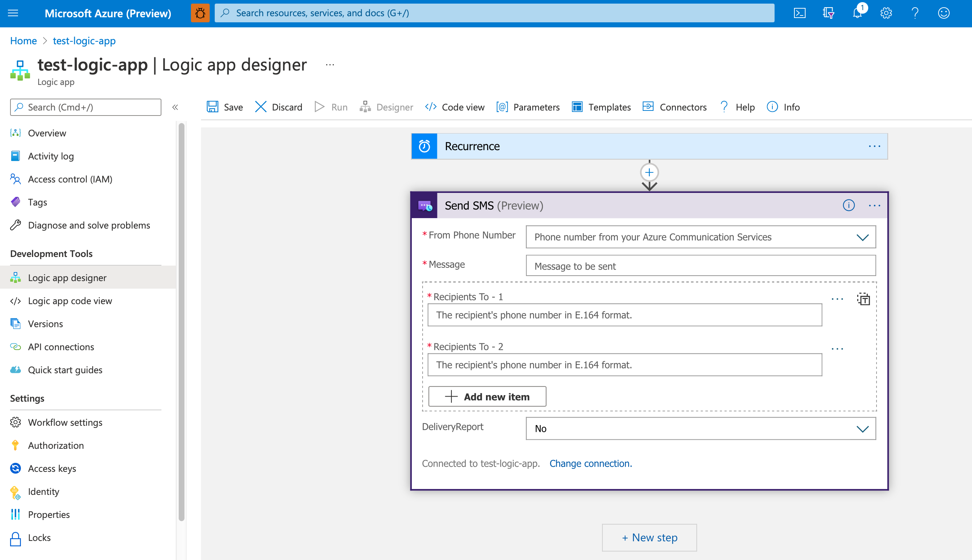Viewport: 972px width, 560px height.
Task: Toggle the Recipients To - 1 overflow menu
Action: tap(837, 299)
